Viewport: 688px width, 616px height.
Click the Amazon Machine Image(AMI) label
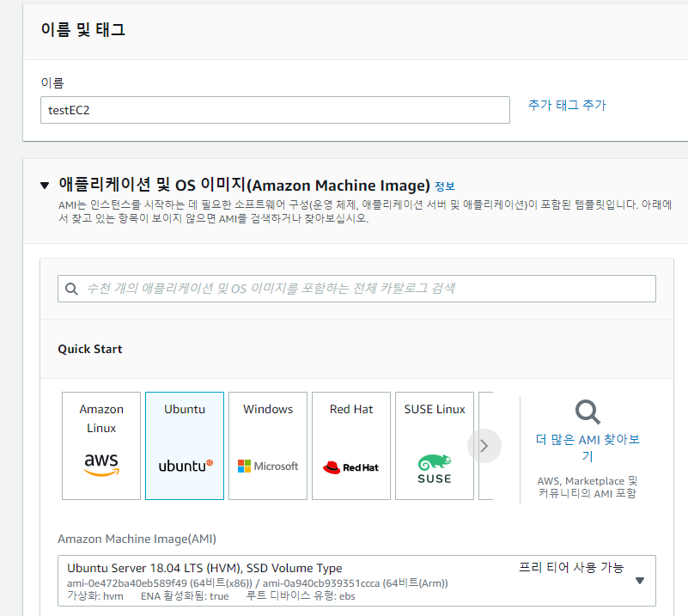[137, 540]
